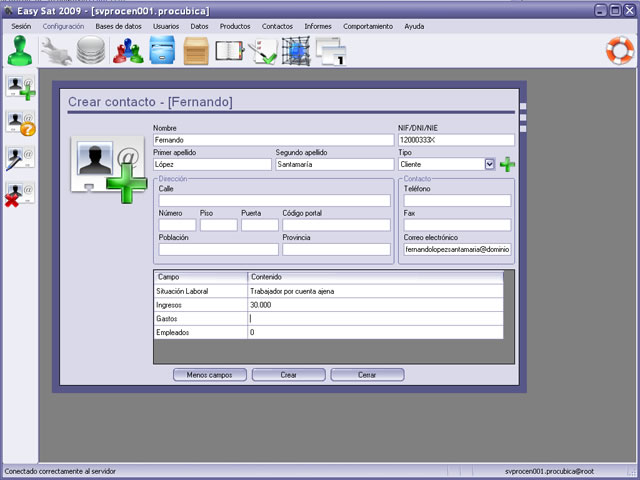
Task: Click the large contact card picture with plus
Action: [109, 169]
